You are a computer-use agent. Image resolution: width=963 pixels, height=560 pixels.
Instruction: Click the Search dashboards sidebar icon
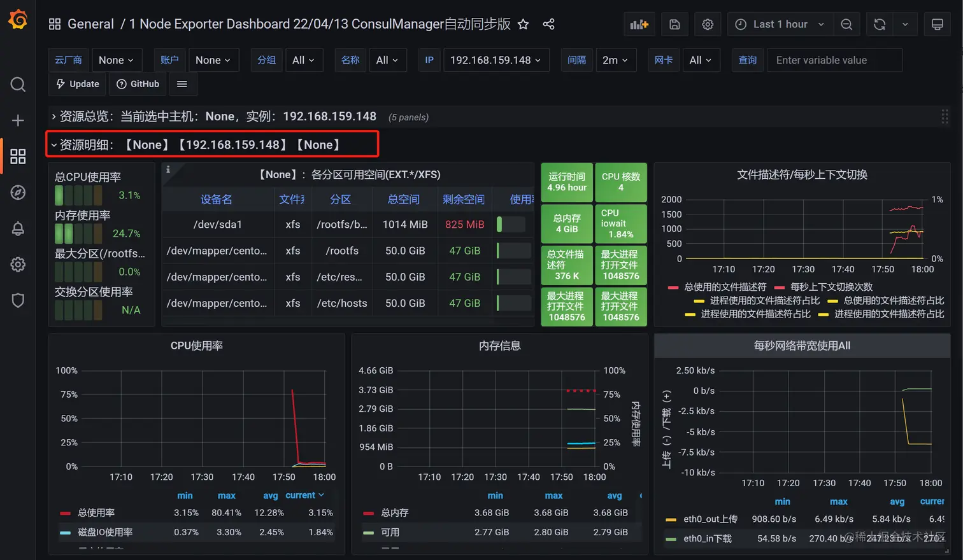[x=18, y=85]
